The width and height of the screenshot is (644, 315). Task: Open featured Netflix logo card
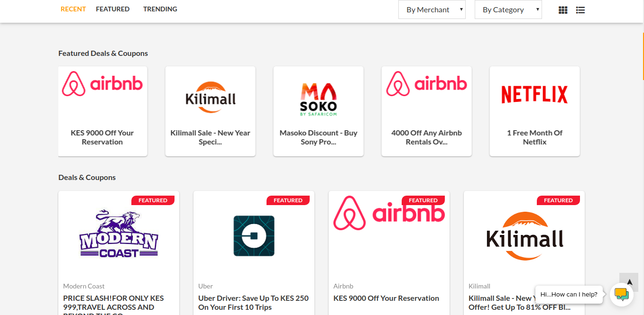(535, 94)
